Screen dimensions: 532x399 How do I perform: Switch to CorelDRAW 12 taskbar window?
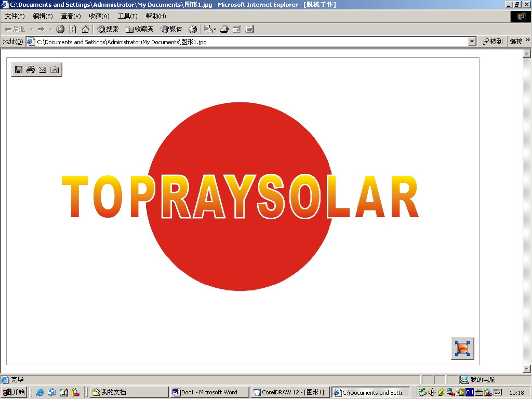[x=290, y=392]
